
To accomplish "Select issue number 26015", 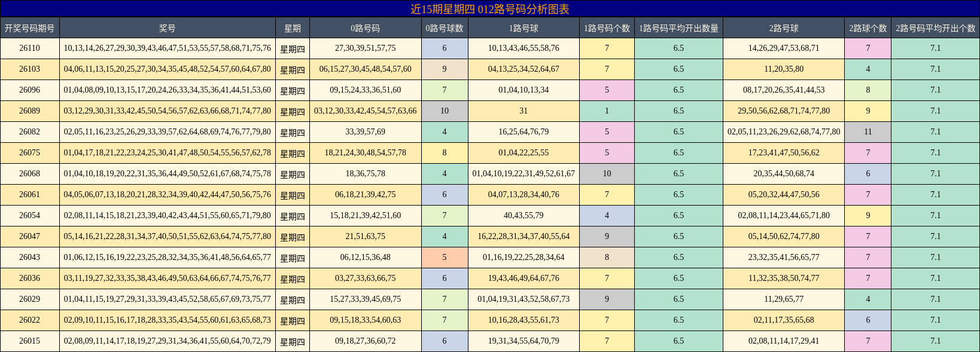I will coord(29,341).
